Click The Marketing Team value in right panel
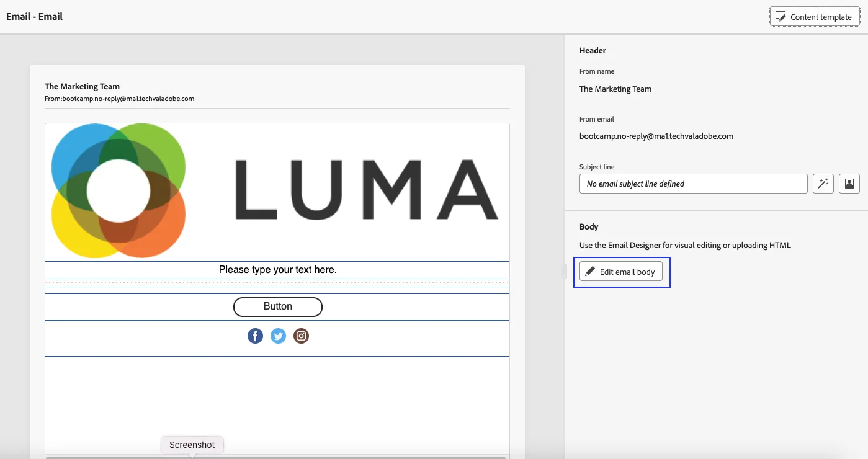The height and width of the screenshot is (459, 868). point(615,89)
